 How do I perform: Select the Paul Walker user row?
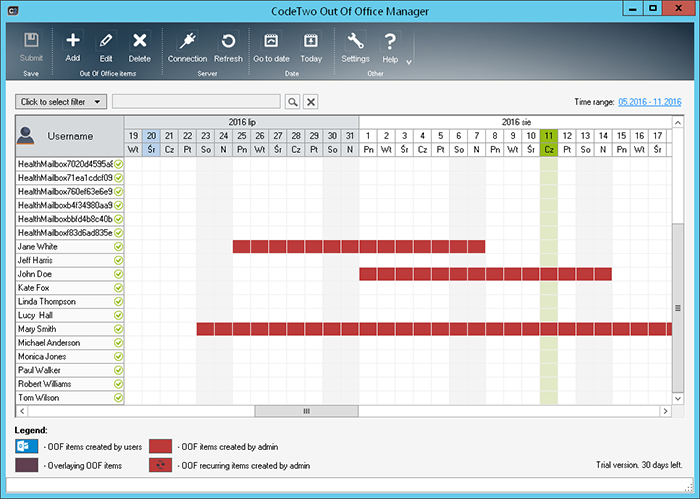pyautogui.click(x=70, y=370)
